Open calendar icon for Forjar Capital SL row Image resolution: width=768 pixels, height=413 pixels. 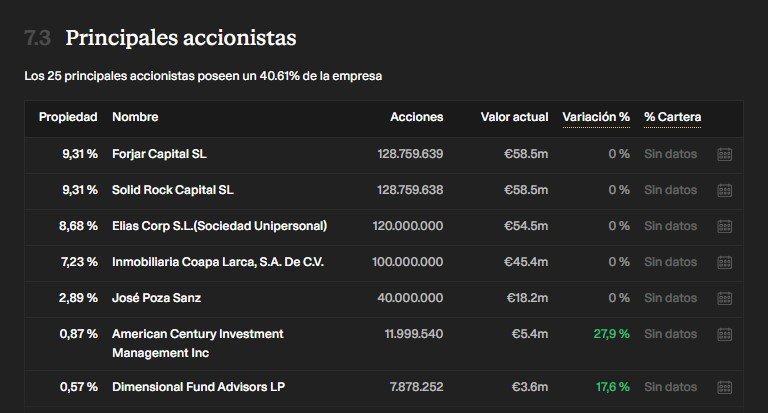724,154
